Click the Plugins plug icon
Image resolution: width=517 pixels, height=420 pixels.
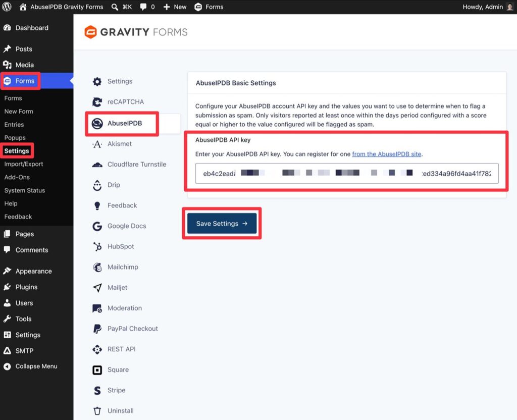7,287
